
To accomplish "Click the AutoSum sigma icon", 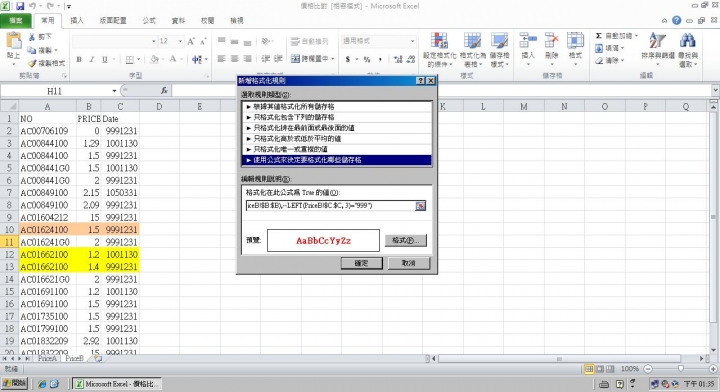I will [599, 36].
